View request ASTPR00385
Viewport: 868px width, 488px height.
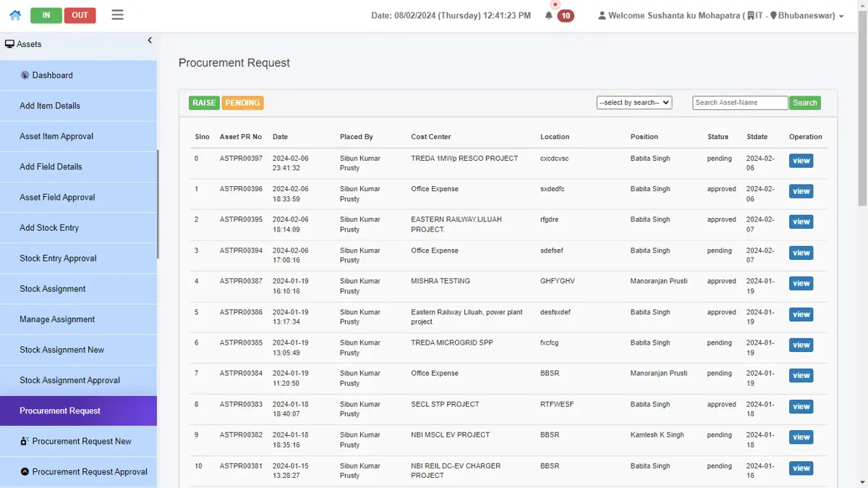tap(801, 345)
